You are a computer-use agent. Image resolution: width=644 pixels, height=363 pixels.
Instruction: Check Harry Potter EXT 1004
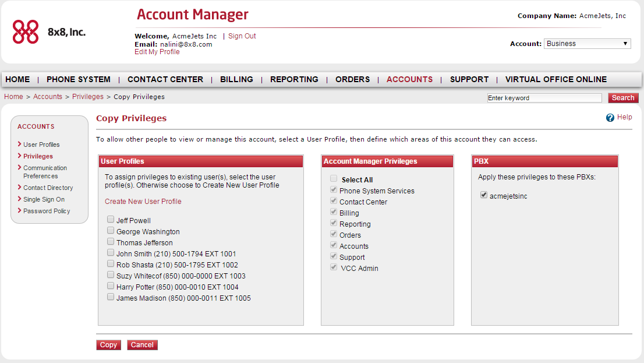point(111,286)
